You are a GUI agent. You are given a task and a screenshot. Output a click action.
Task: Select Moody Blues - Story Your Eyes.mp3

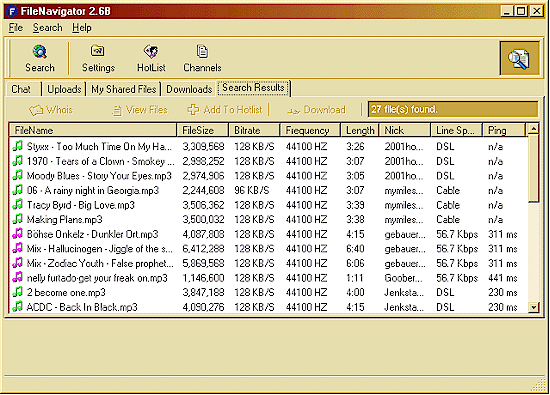(99, 176)
